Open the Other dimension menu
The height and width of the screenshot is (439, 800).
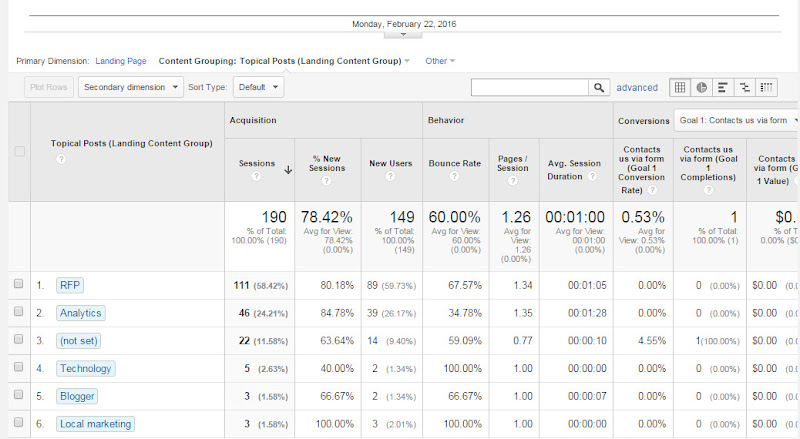(x=440, y=61)
